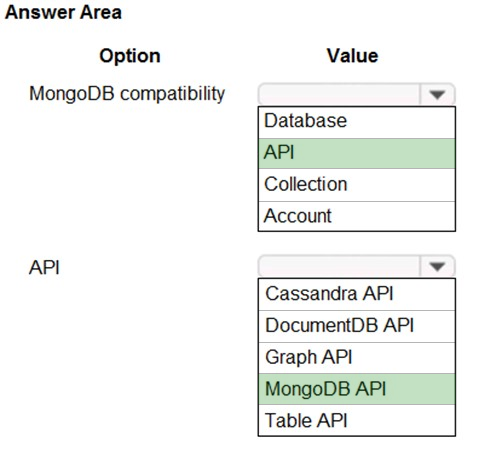Click the MongoDB compatibility label
This screenshot has width=502, height=472.
127,94
